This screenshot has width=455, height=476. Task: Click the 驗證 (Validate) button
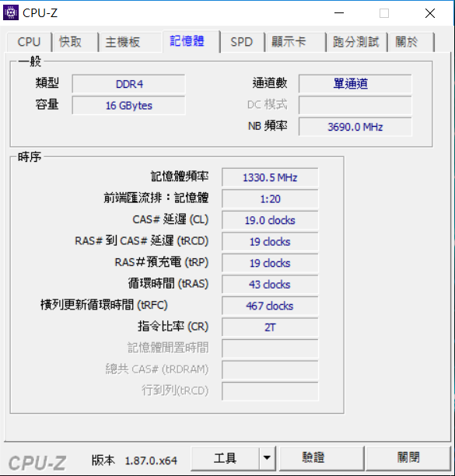coord(321,458)
